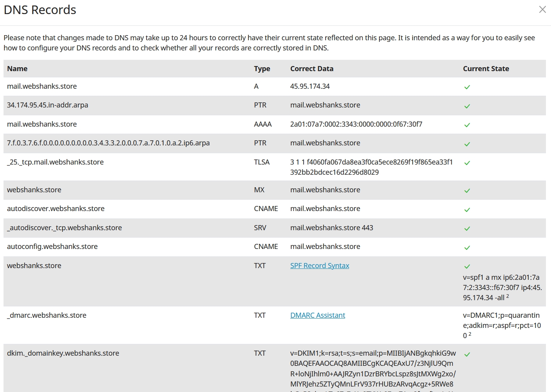Click the AAAA record status checkmark
Viewport: 551px width, 392px height.
point(467,125)
